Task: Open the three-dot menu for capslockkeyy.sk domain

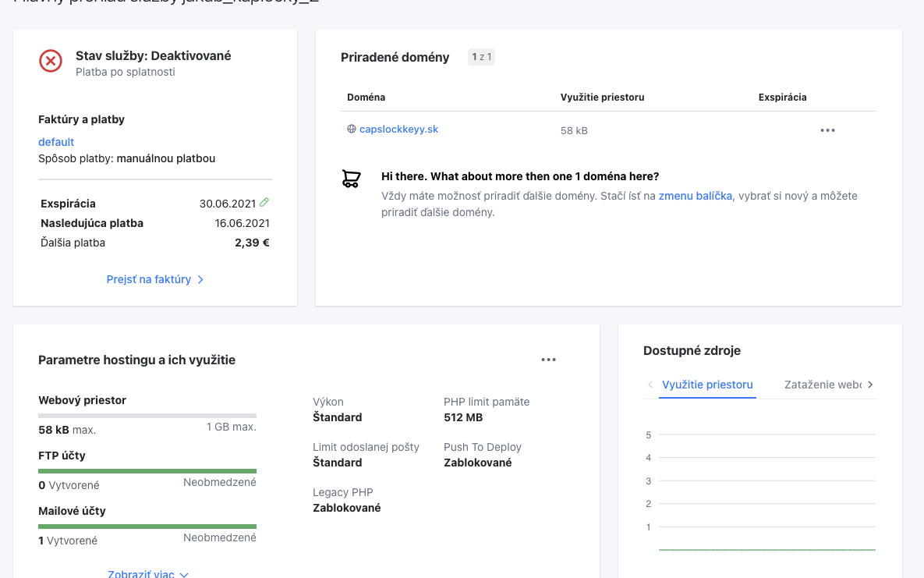Action: point(827,130)
